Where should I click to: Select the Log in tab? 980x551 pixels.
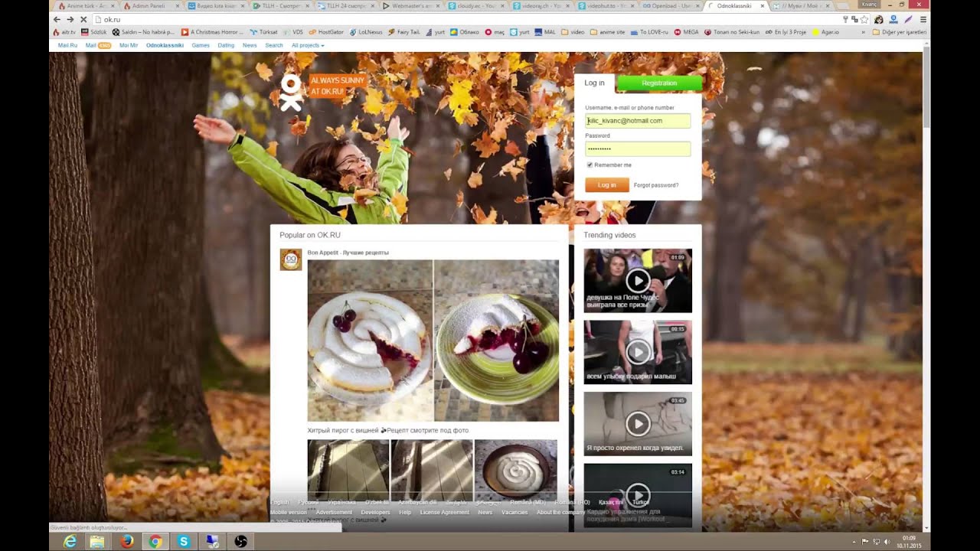pyautogui.click(x=595, y=83)
